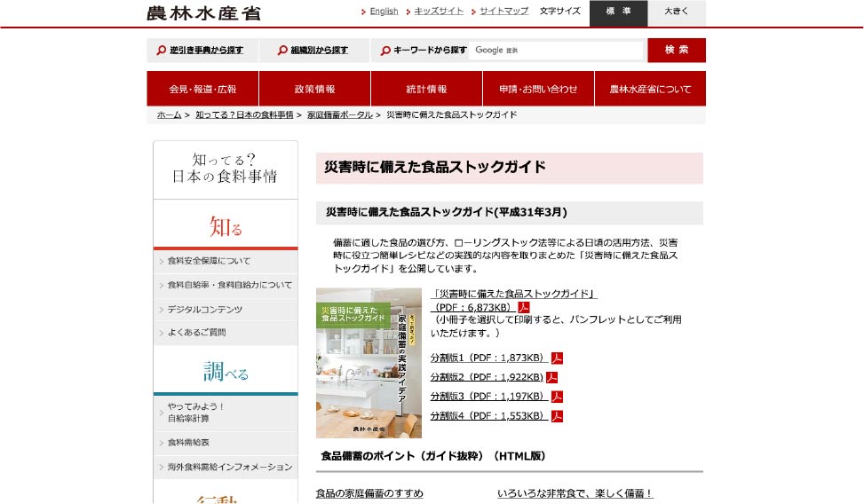Click chevron beside 食料需給表
Viewport: 864px width, 504px height.
(x=161, y=443)
